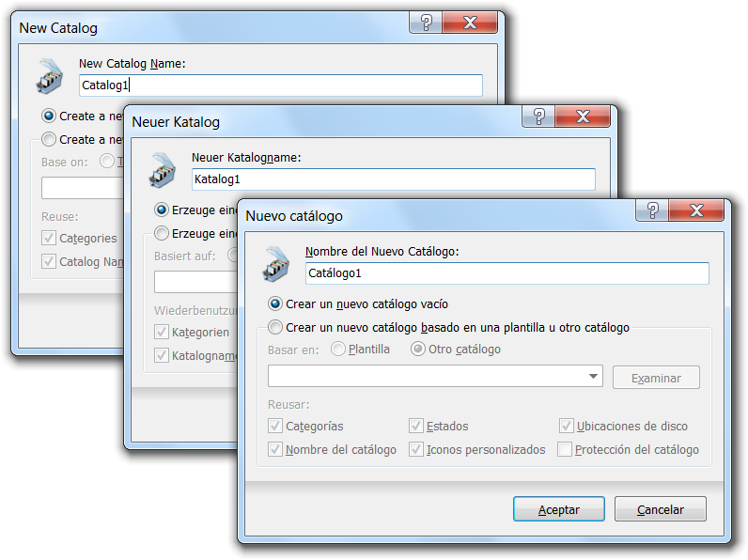Screen dimensions: 748x560
Task: Toggle Katalogname checkbox in Neuer Katalog
Action: point(162,355)
